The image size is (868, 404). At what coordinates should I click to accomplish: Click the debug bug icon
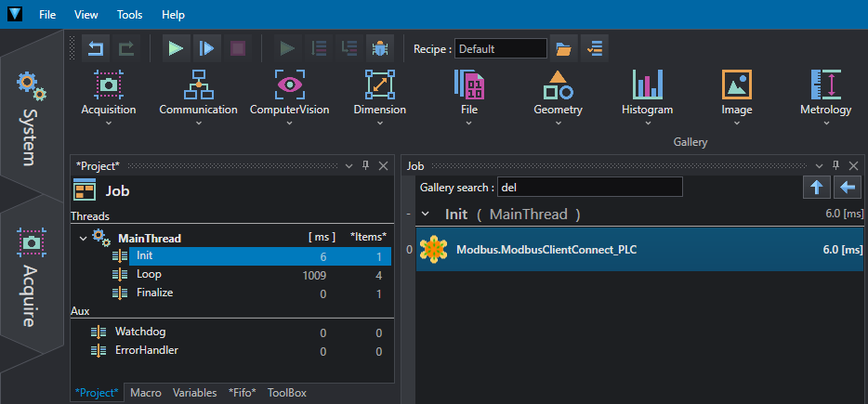pyautogui.click(x=378, y=48)
